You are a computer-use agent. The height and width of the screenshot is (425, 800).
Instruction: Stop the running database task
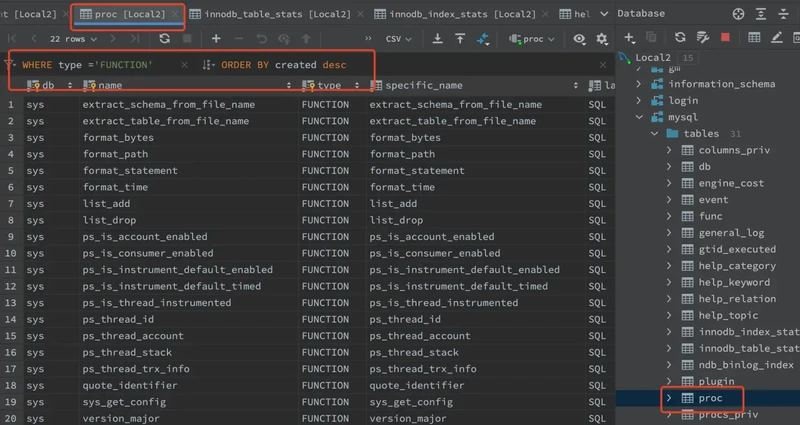(725, 37)
